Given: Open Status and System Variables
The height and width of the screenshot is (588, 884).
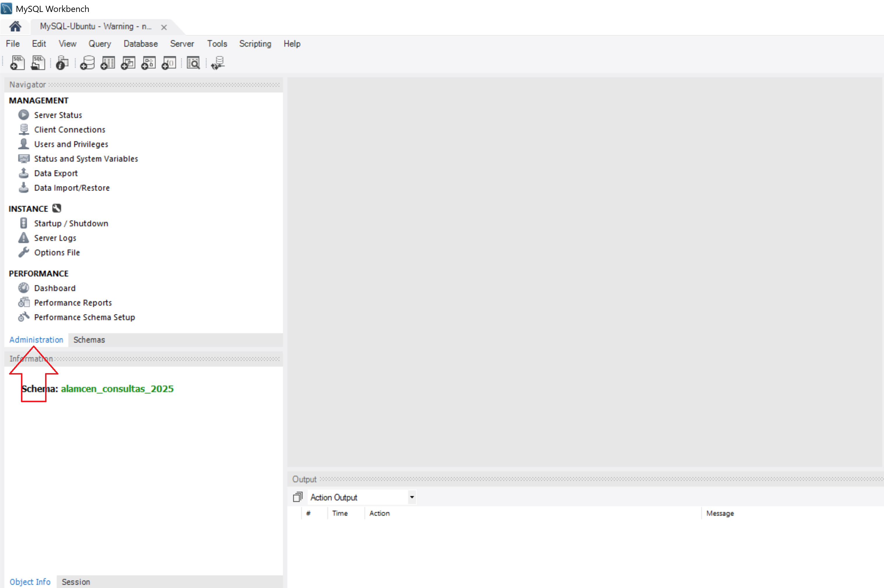Looking at the screenshot, I should [86, 159].
